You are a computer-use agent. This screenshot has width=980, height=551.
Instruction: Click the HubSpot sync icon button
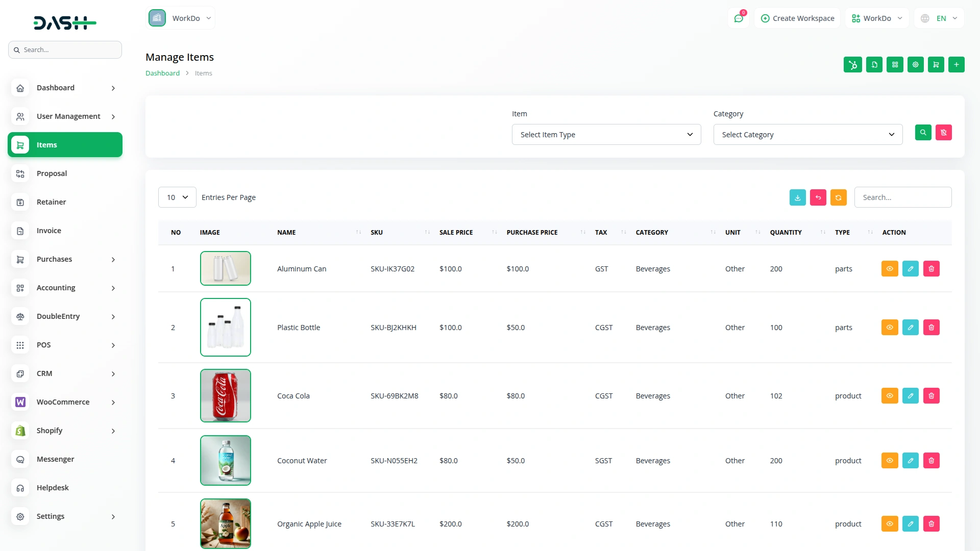(x=852, y=65)
